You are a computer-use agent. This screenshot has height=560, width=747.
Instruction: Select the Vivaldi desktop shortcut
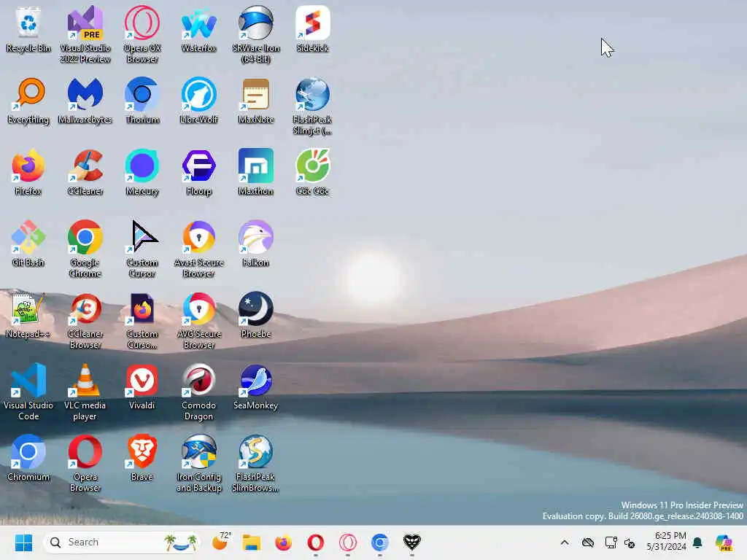click(142, 386)
